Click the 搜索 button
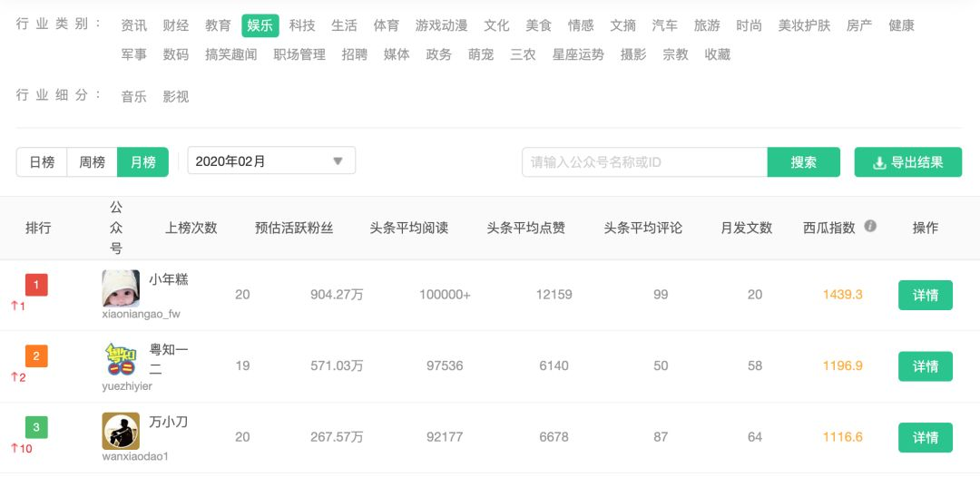 (804, 162)
